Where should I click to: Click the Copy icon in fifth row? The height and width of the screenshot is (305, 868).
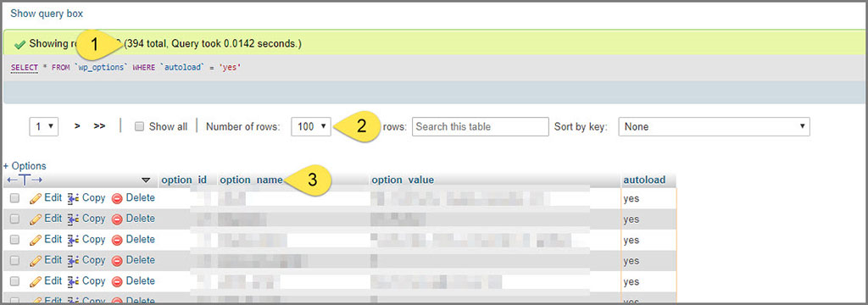[x=74, y=281]
